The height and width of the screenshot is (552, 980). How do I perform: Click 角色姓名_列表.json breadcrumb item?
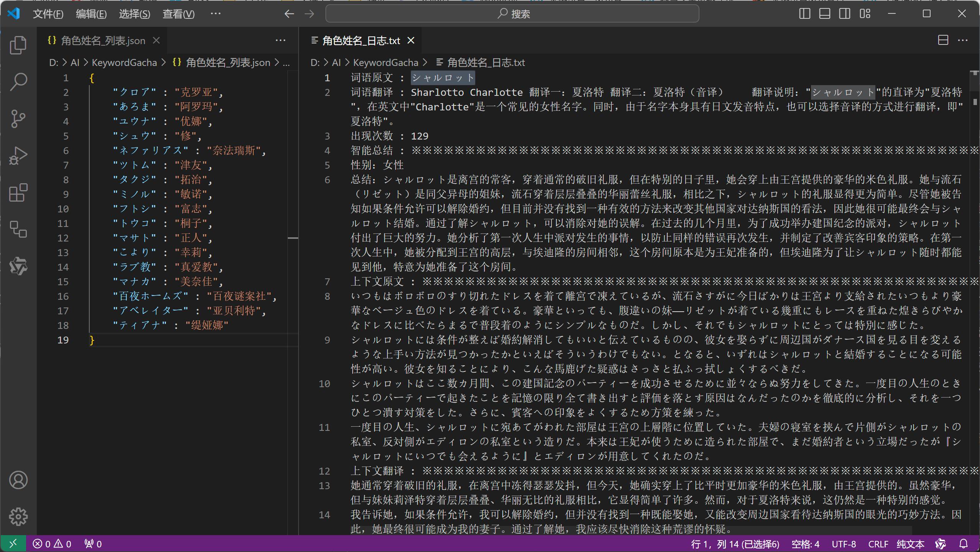pyautogui.click(x=222, y=62)
